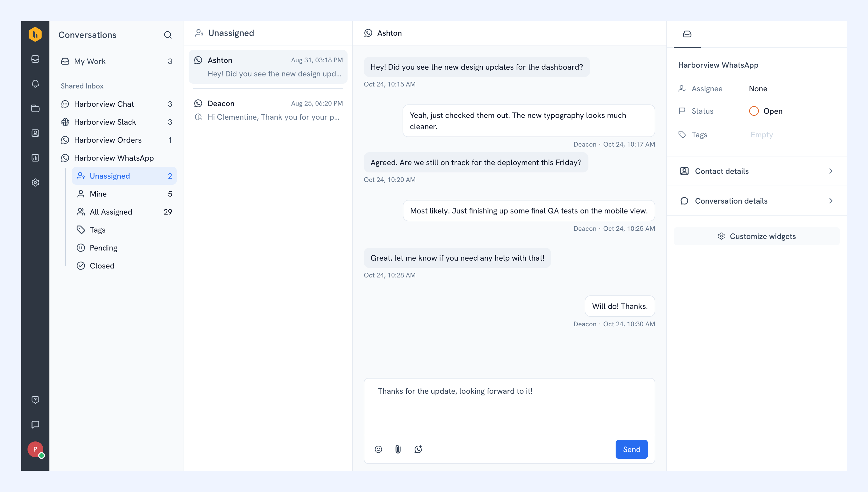Open reports chart icon in sidebar

pos(35,158)
